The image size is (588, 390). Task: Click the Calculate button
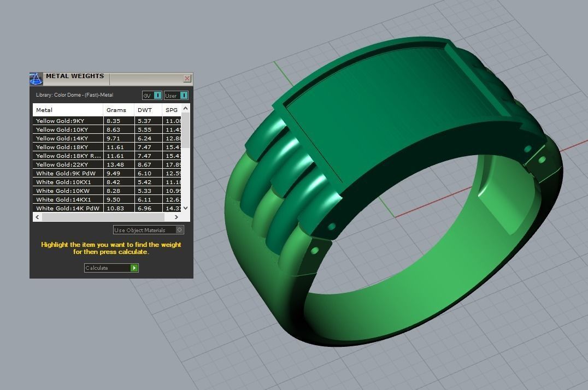point(111,268)
